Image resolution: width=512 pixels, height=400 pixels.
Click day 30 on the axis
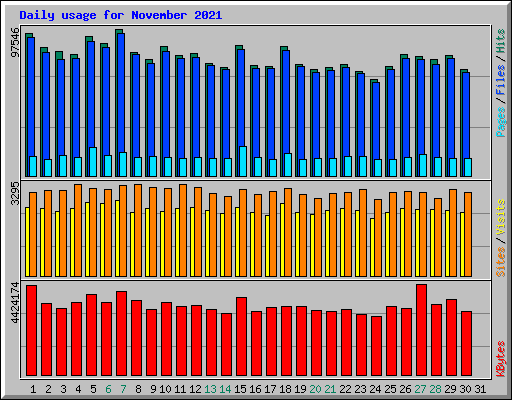(x=465, y=389)
